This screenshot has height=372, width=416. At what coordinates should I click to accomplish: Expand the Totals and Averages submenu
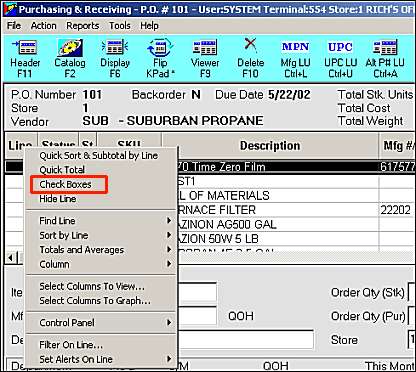(x=100, y=250)
